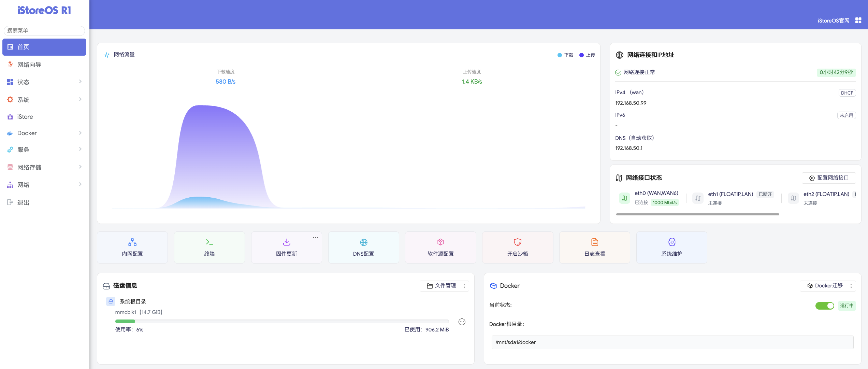
Task: Toggle the Docker running status switch
Action: [x=824, y=306]
